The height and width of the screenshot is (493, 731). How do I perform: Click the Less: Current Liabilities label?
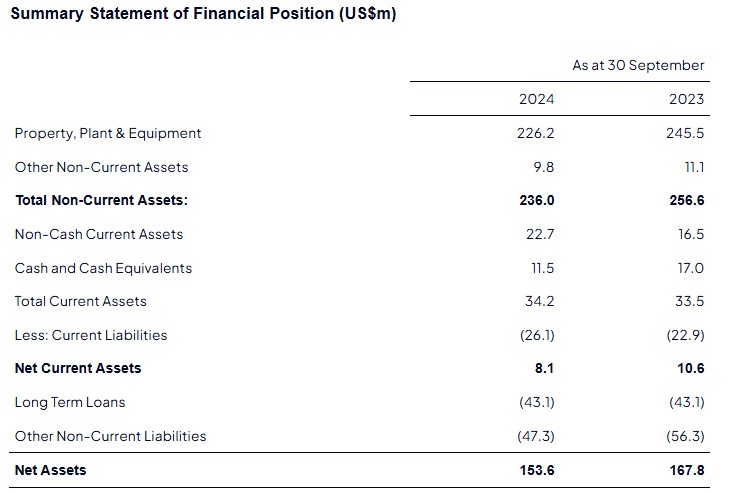[91, 335]
